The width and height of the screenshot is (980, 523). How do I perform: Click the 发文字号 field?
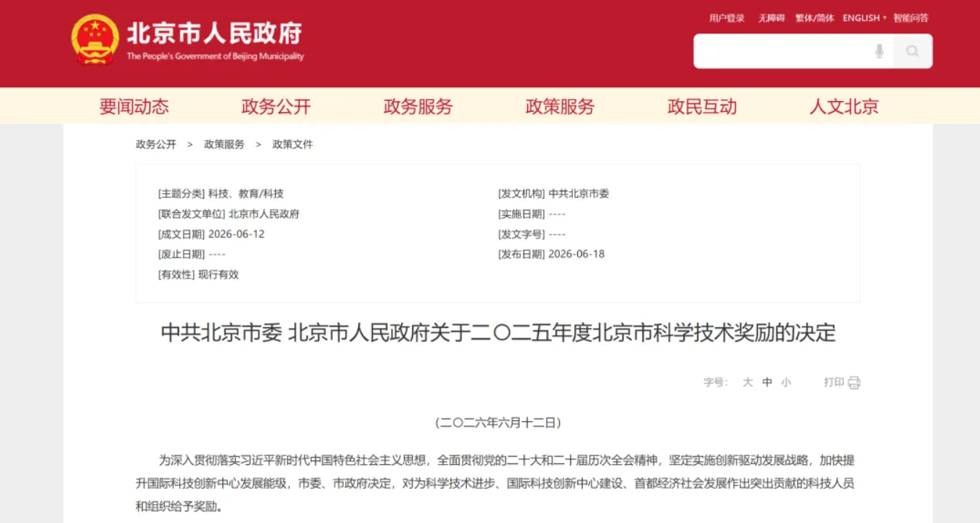(x=532, y=234)
